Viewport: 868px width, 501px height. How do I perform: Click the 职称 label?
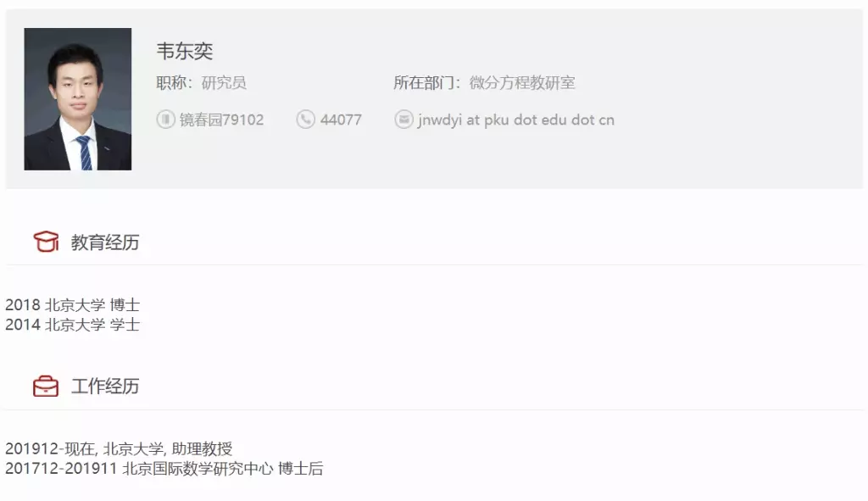pos(174,82)
